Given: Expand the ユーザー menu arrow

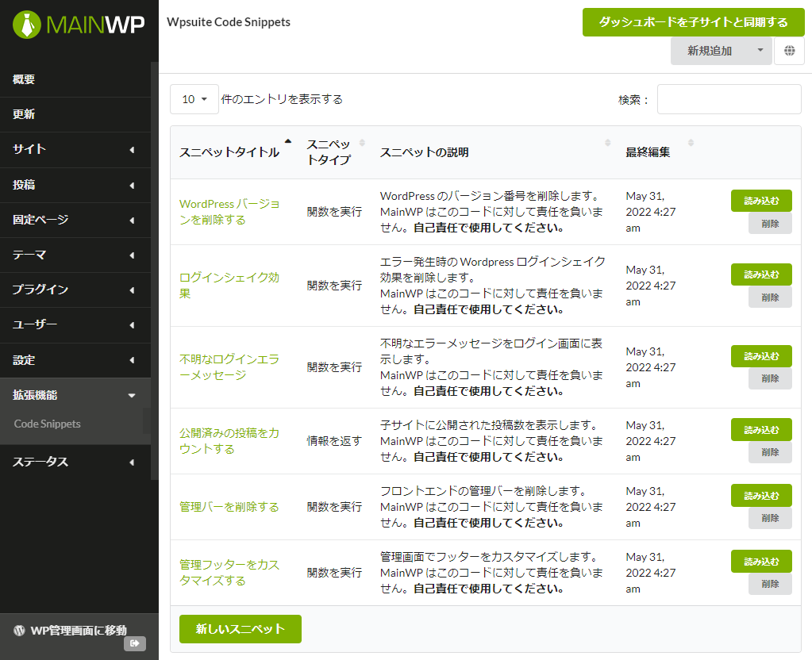Looking at the screenshot, I should (x=132, y=325).
